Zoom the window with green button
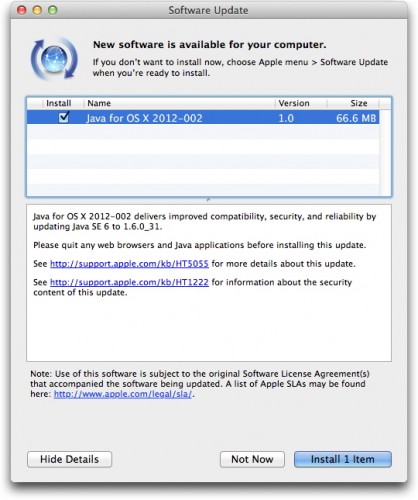 (53, 10)
